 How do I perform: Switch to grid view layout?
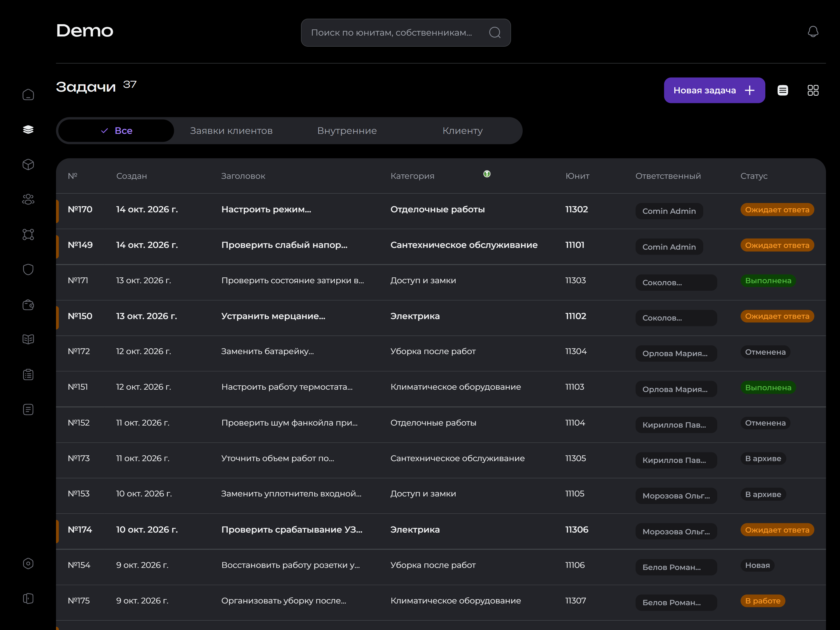click(813, 90)
